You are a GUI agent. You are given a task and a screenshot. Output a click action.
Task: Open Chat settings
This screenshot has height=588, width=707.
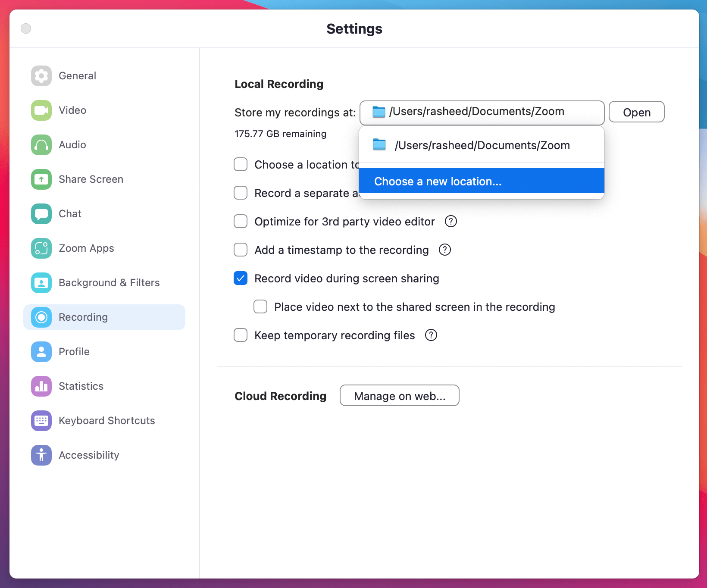coord(70,213)
